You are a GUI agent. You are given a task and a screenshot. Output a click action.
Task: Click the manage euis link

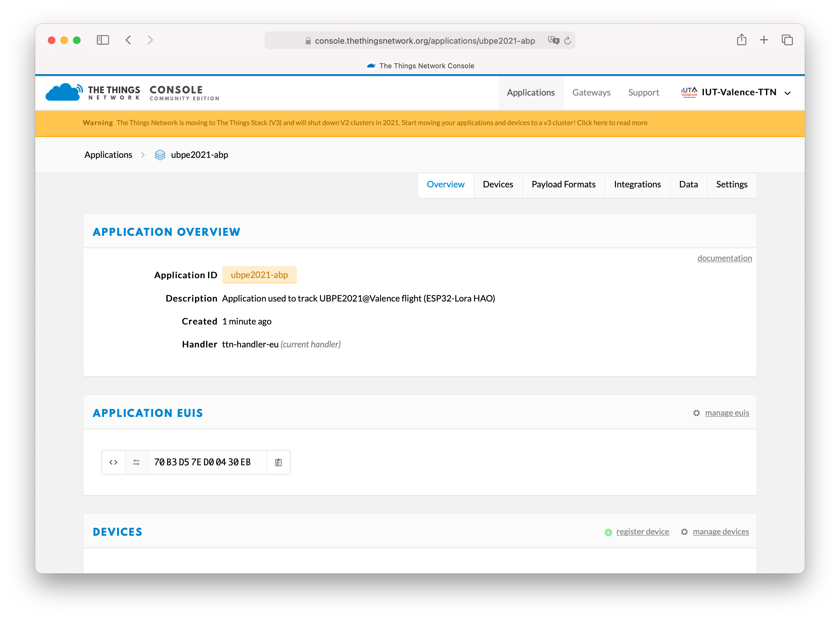(727, 413)
